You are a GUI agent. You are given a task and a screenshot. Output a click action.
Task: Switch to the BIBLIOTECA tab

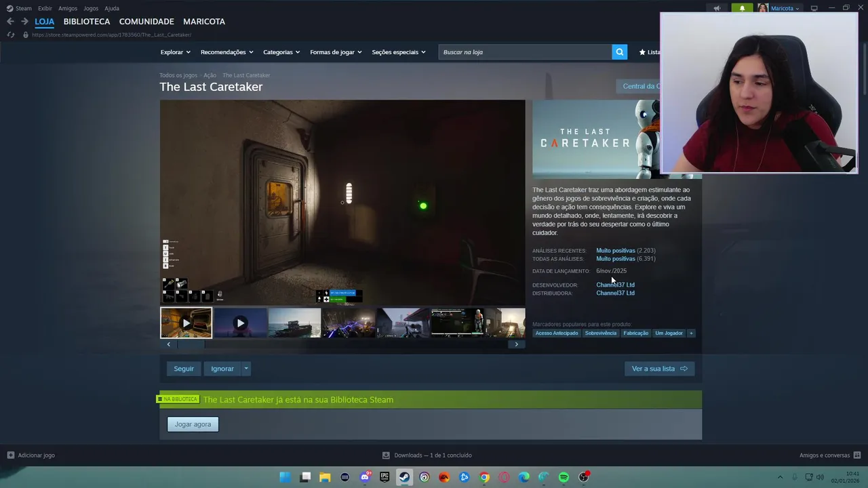click(87, 22)
